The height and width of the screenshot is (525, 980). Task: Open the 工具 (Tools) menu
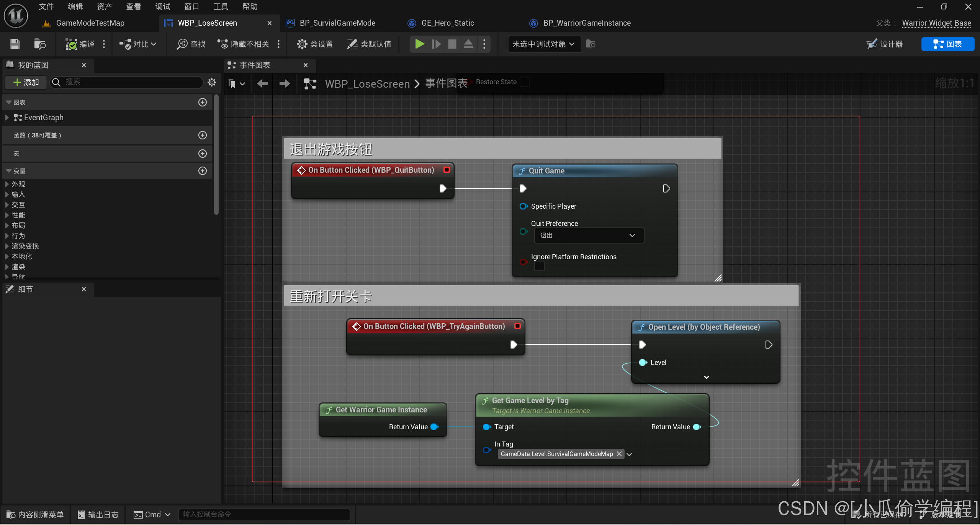(221, 7)
